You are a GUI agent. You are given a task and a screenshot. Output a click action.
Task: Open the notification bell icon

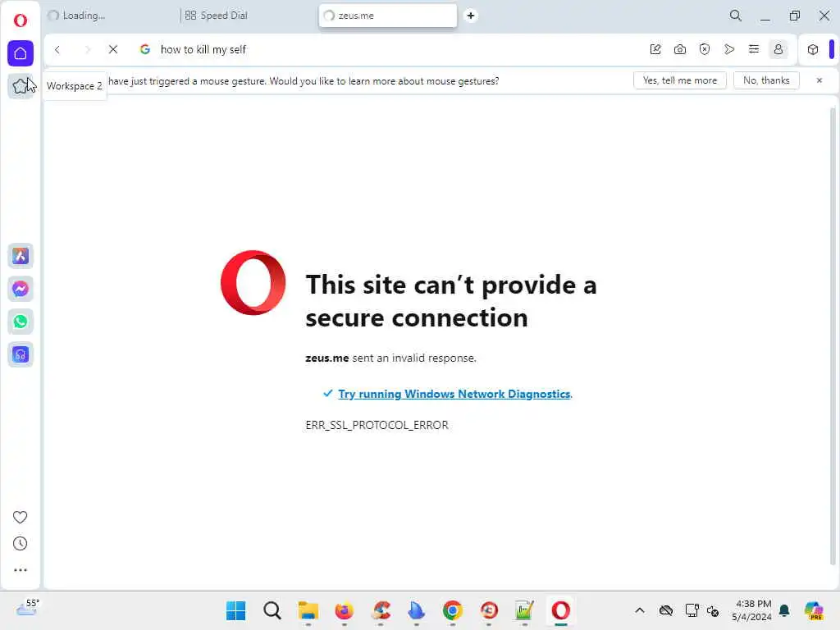[x=784, y=610]
